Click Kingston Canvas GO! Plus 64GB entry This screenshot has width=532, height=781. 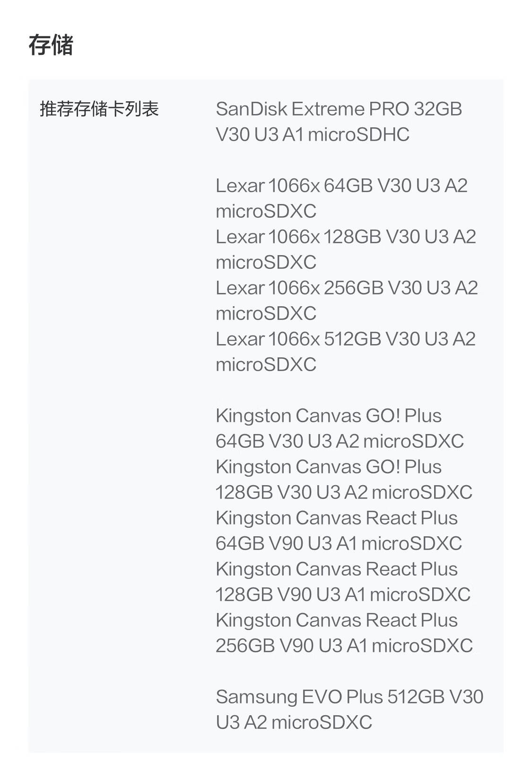tap(340, 428)
